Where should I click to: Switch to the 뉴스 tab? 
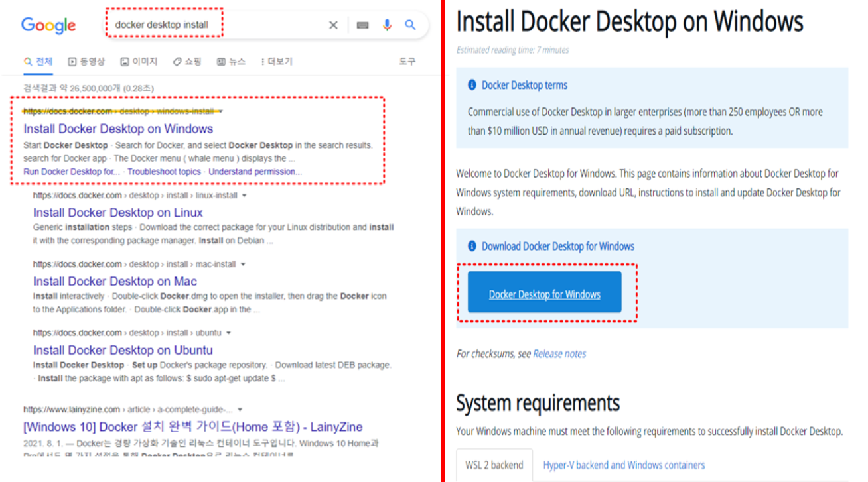pos(231,62)
